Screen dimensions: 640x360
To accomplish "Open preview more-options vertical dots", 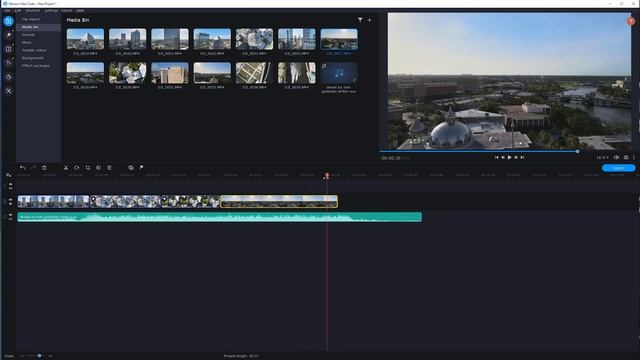I will (x=634, y=157).
